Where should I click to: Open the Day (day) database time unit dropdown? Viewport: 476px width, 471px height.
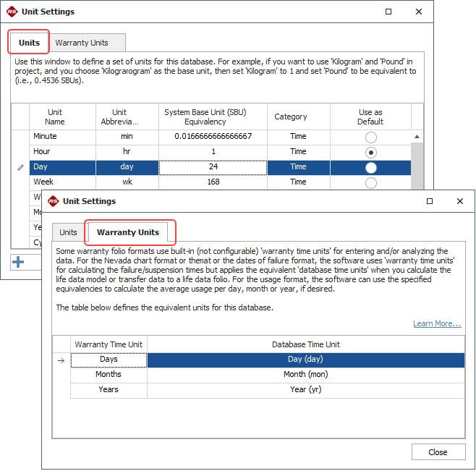pyautogui.click(x=304, y=360)
